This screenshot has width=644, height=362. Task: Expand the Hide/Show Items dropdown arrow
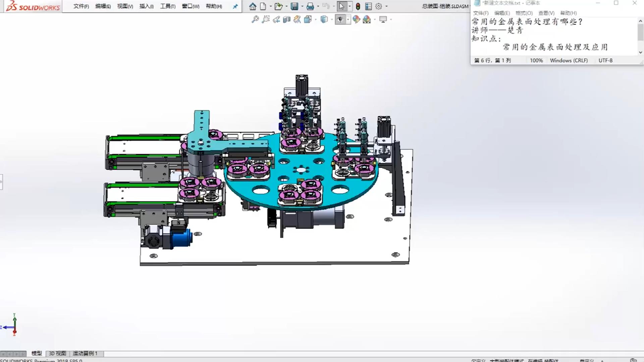click(348, 19)
